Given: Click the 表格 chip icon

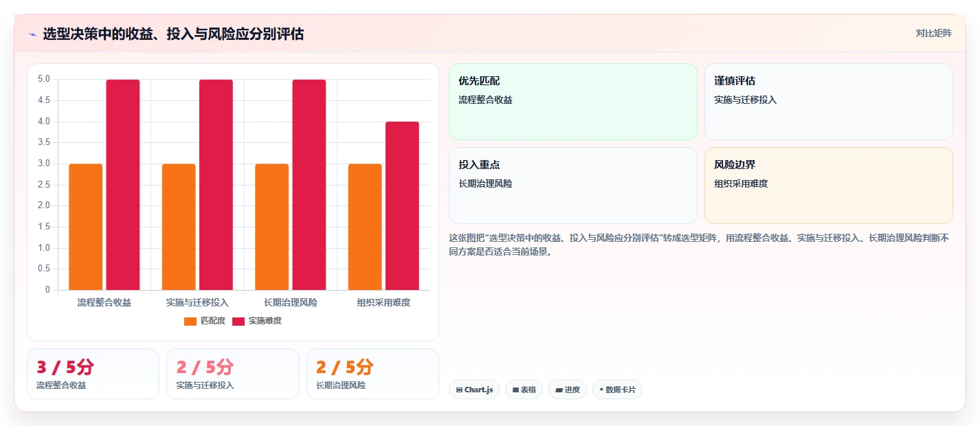Looking at the screenshot, I should point(515,390).
